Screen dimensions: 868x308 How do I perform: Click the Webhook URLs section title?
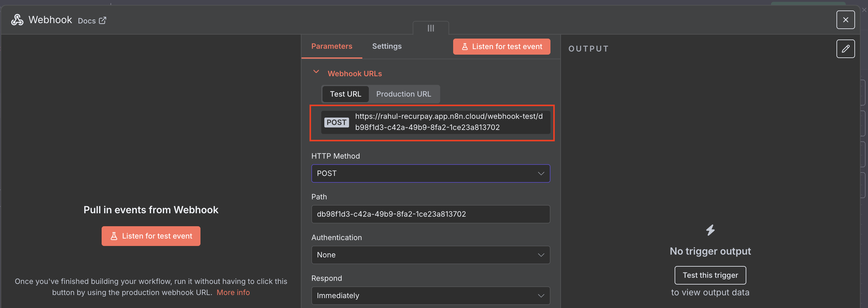point(355,73)
